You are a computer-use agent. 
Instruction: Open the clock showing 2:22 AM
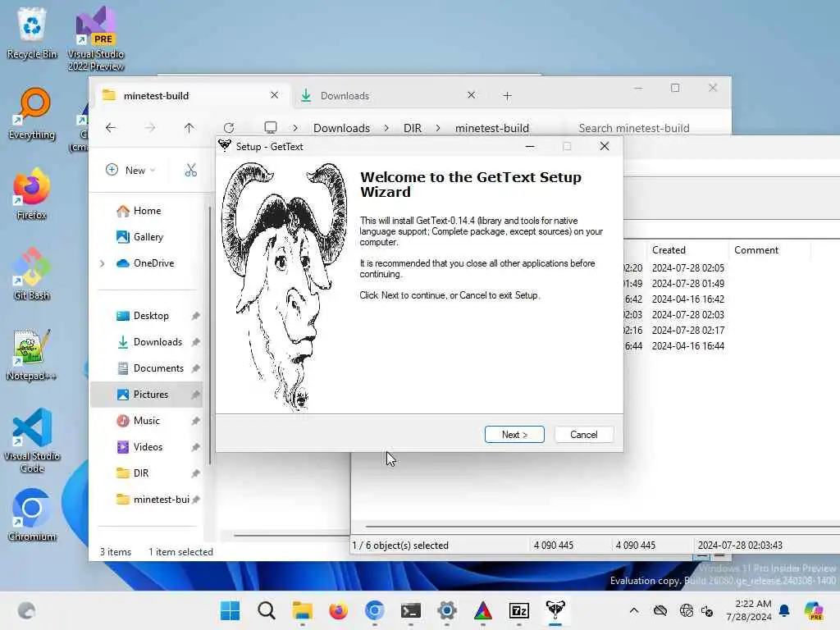pyautogui.click(x=749, y=610)
